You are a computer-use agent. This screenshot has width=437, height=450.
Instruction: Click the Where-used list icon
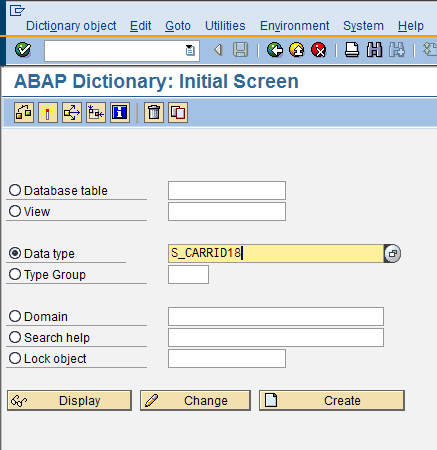coord(72,113)
